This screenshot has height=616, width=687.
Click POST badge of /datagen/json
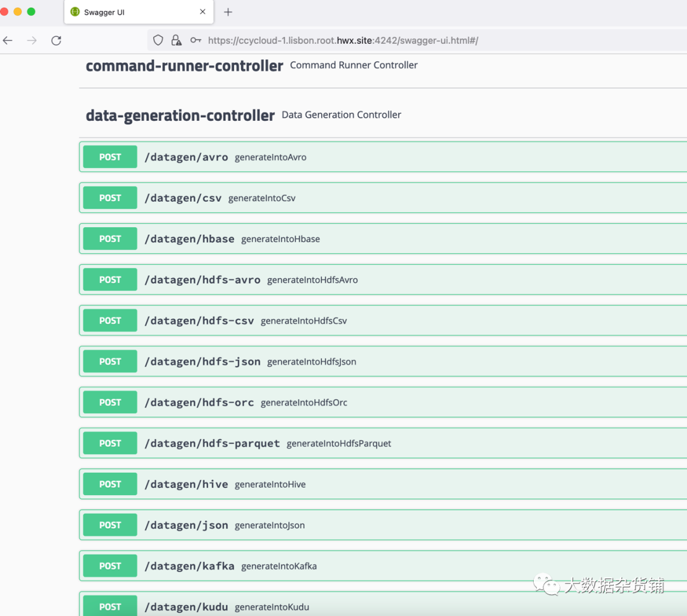110,525
